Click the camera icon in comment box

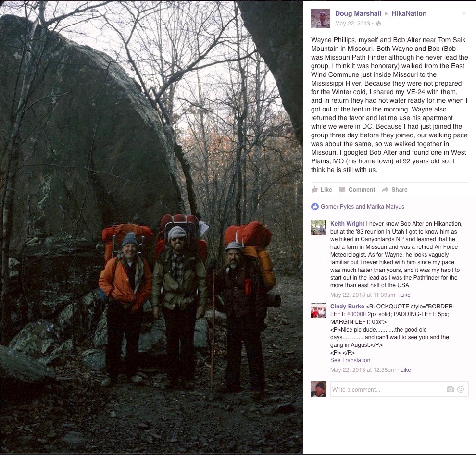coord(450,389)
